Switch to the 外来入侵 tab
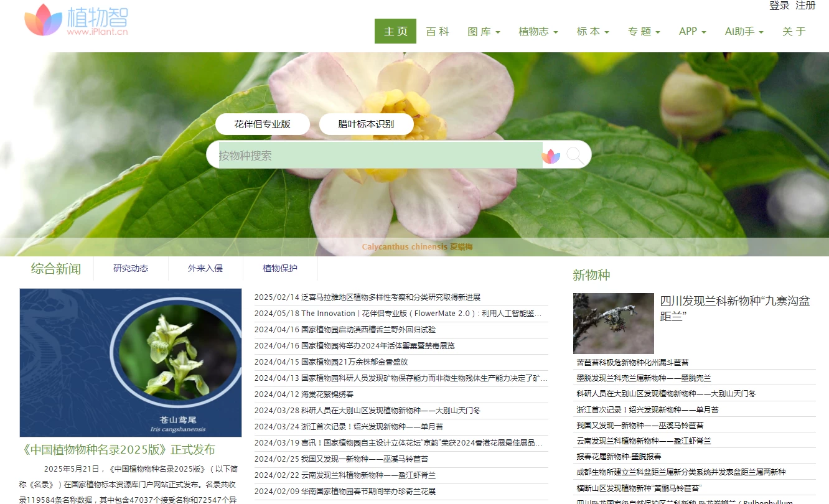 point(205,268)
